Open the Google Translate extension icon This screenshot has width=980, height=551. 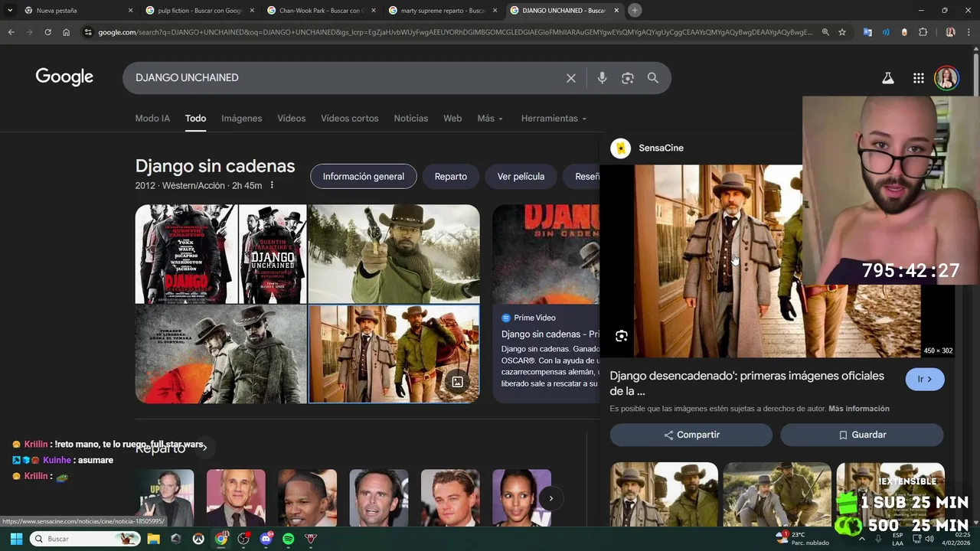coord(867,32)
